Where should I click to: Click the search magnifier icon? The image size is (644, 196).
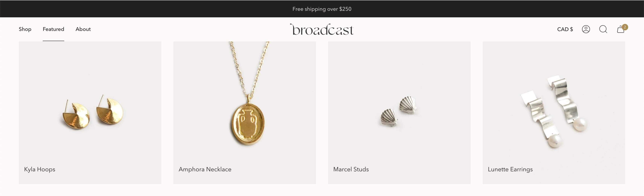[x=603, y=29]
